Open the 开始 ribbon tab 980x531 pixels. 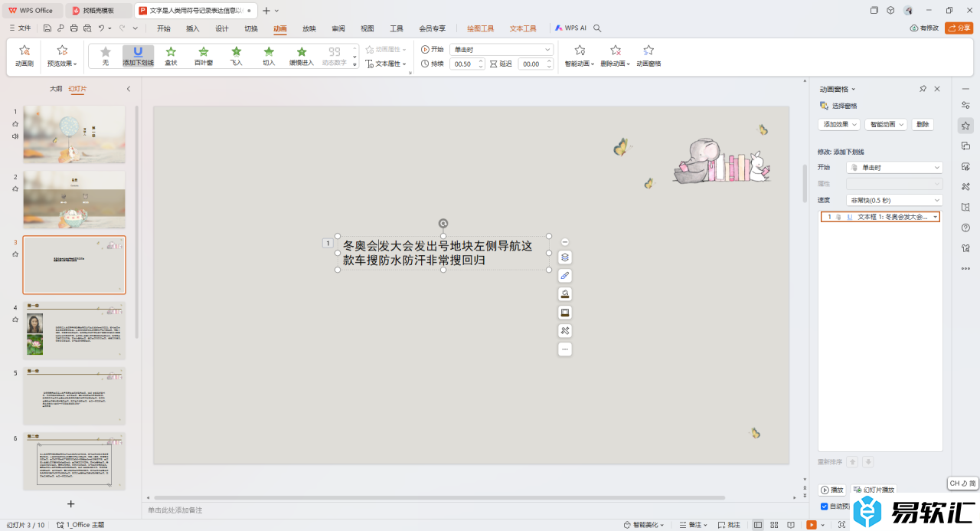164,28
